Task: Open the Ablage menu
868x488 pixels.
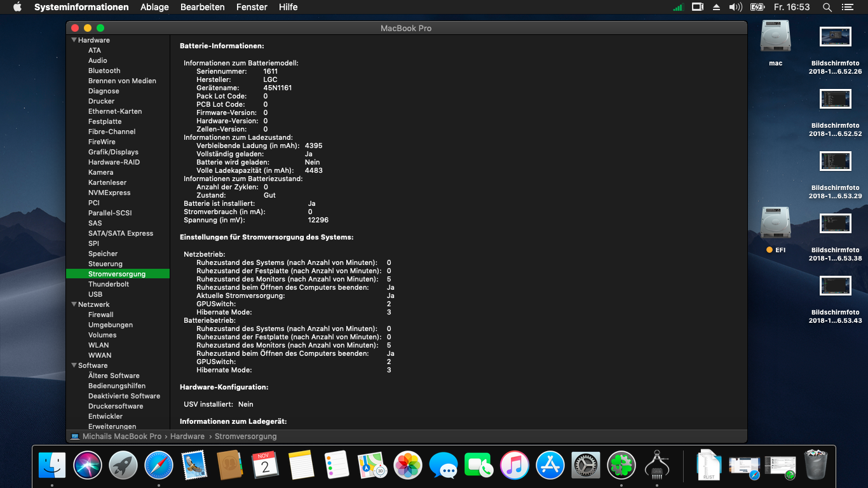Action: [x=154, y=7]
